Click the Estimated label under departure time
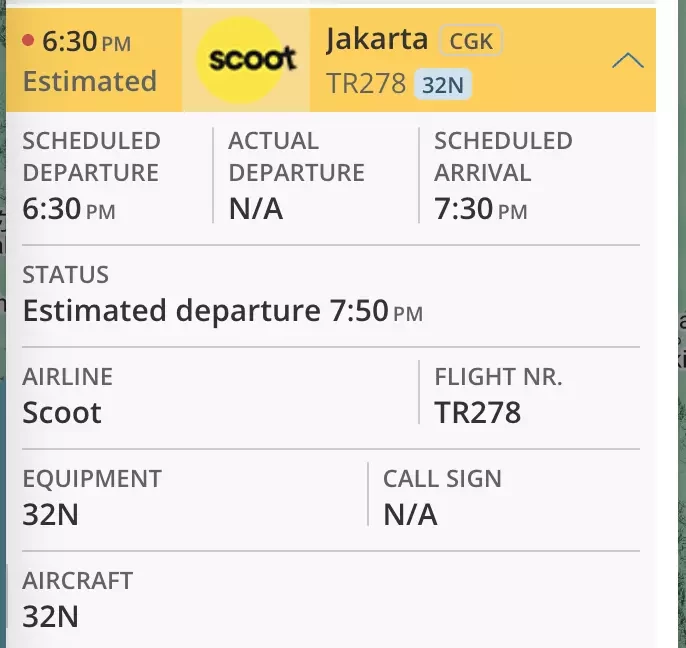Image resolution: width=686 pixels, height=648 pixels. pos(90,81)
